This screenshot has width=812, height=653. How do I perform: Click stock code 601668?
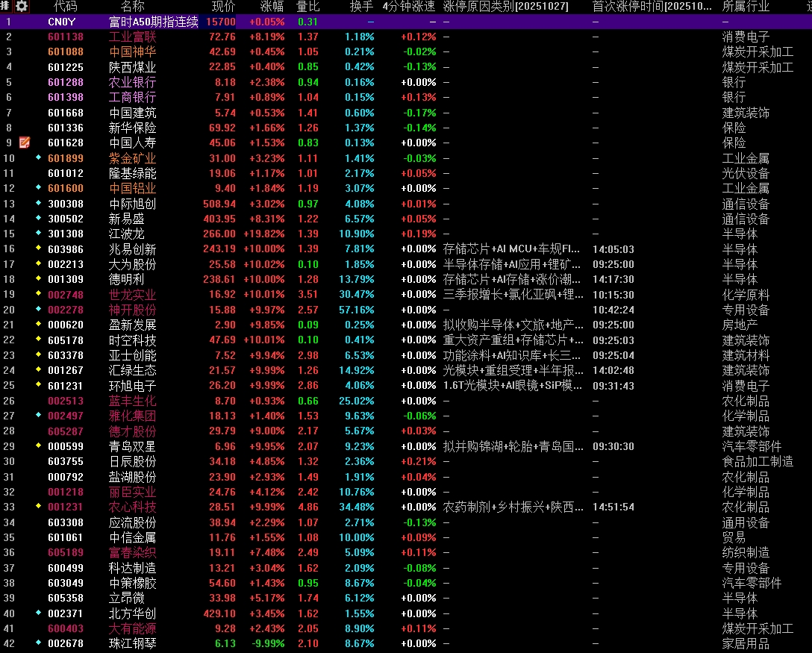[66, 113]
